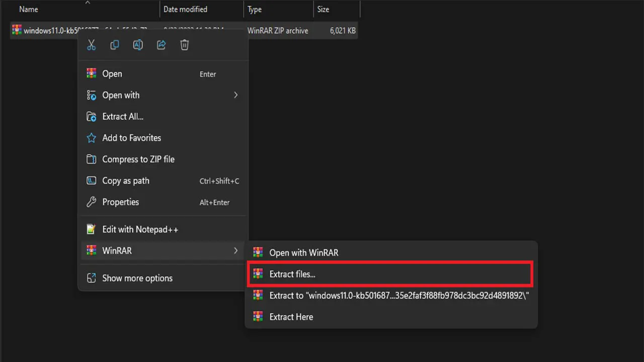Expand the Open with submenu arrow

pyautogui.click(x=235, y=95)
